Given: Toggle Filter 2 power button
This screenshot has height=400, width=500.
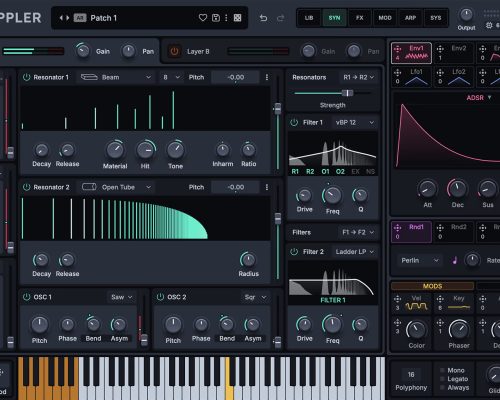Looking at the screenshot, I should tap(294, 252).
